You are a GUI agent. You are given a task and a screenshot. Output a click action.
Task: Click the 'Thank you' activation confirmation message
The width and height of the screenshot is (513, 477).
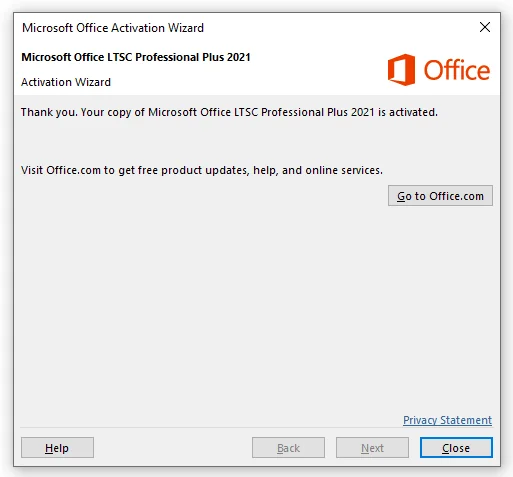pyautogui.click(x=229, y=112)
